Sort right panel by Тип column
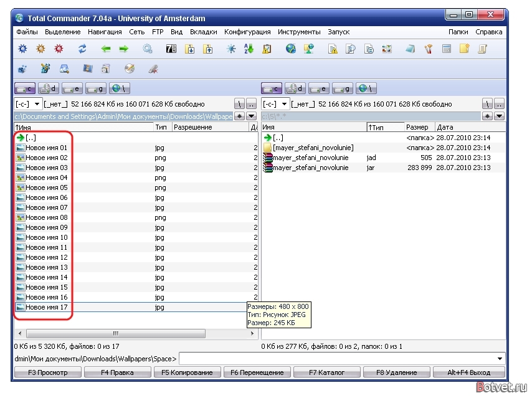The image size is (532, 398). coord(386,127)
